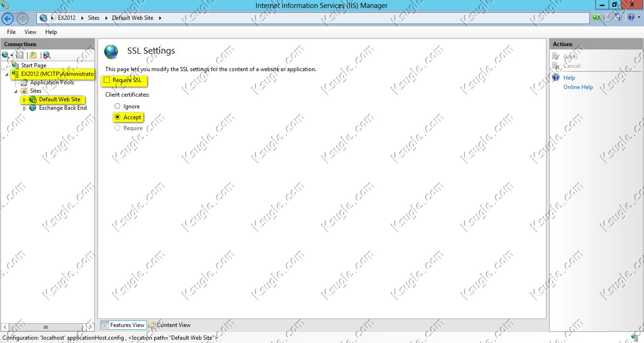Click the Sites folder icon in tree

click(x=25, y=91)
